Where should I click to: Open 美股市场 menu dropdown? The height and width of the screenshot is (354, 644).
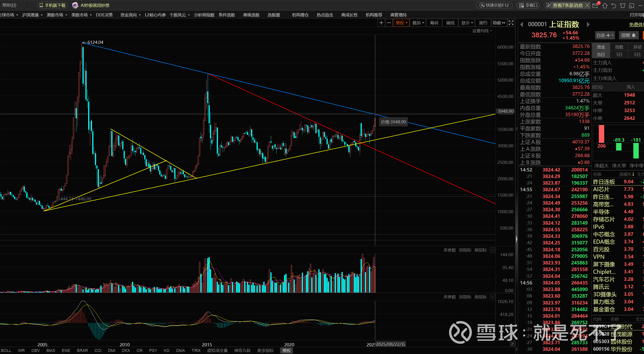pos(81,15)
